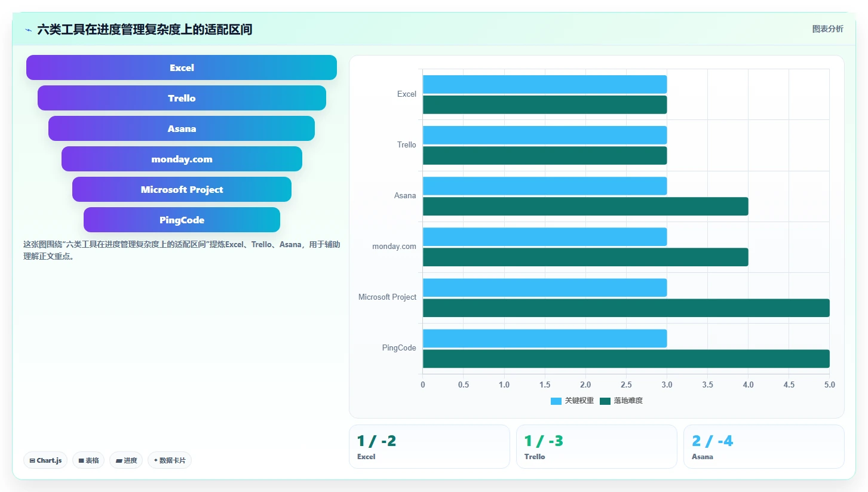Select the Excel funnel stage
Viewport: 868px width, 492px height.
click(x=182, y=67)
